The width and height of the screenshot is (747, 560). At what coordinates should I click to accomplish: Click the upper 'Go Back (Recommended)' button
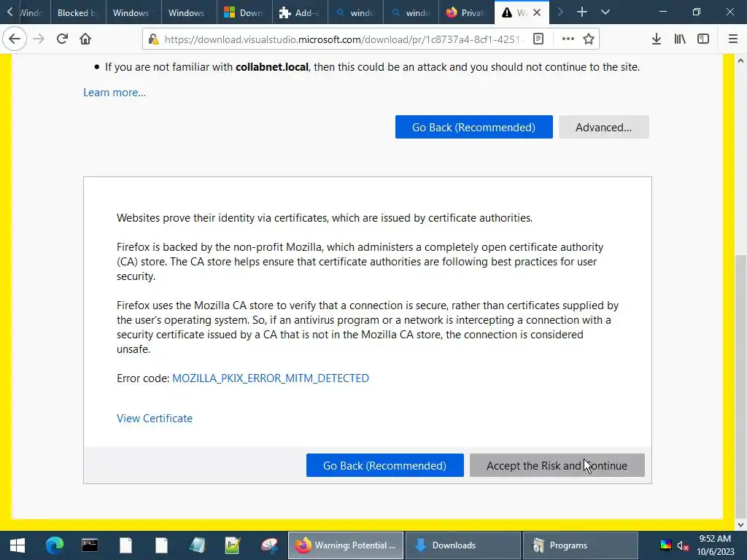pos(473,127)
